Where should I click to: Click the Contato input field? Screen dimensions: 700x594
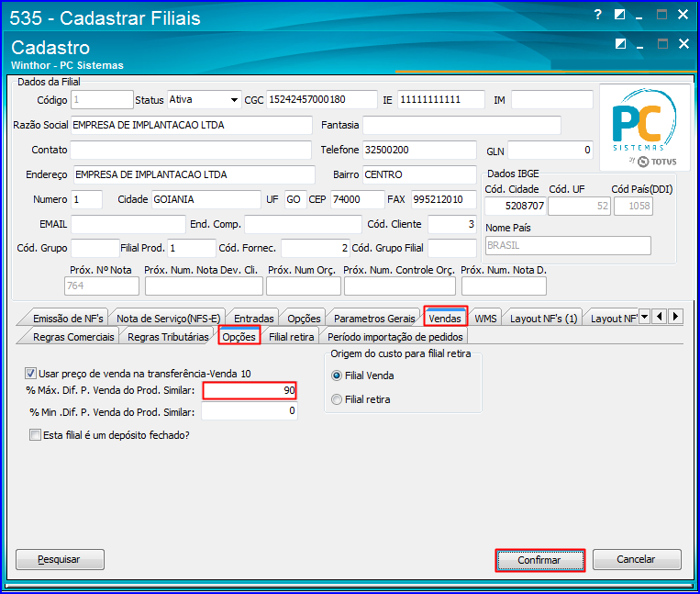191,150
